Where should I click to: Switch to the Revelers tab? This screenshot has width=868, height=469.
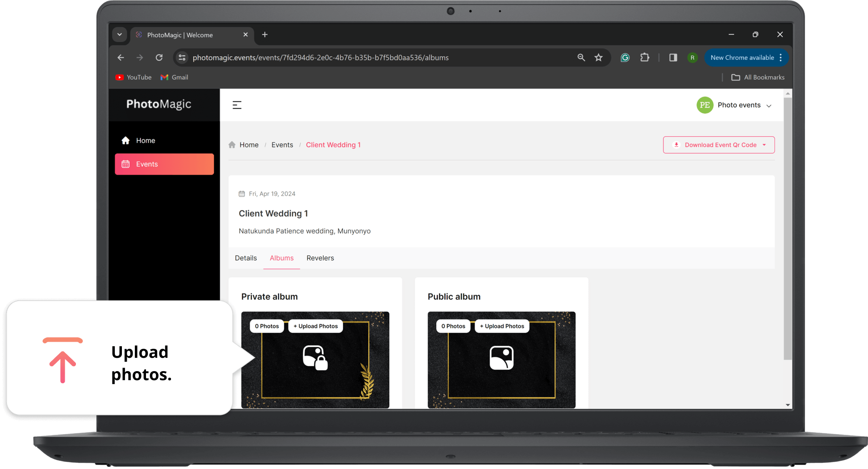[x=320, y=258]
